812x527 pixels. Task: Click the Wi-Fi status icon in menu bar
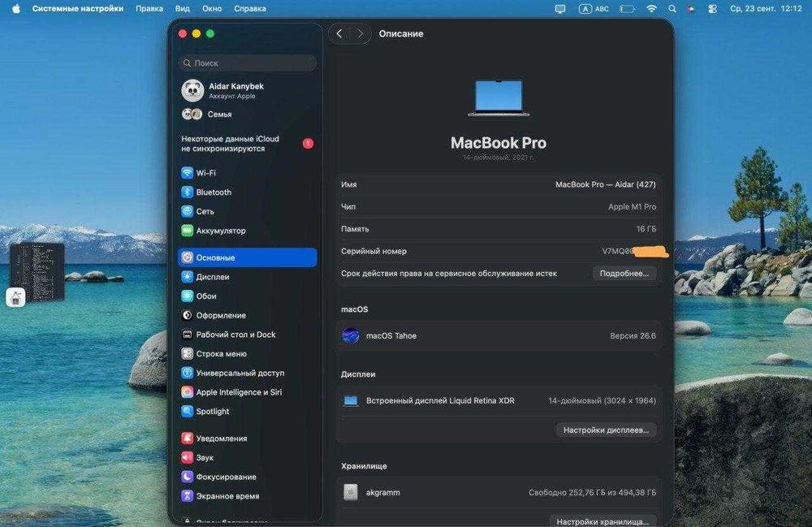(x=651, y=8)
